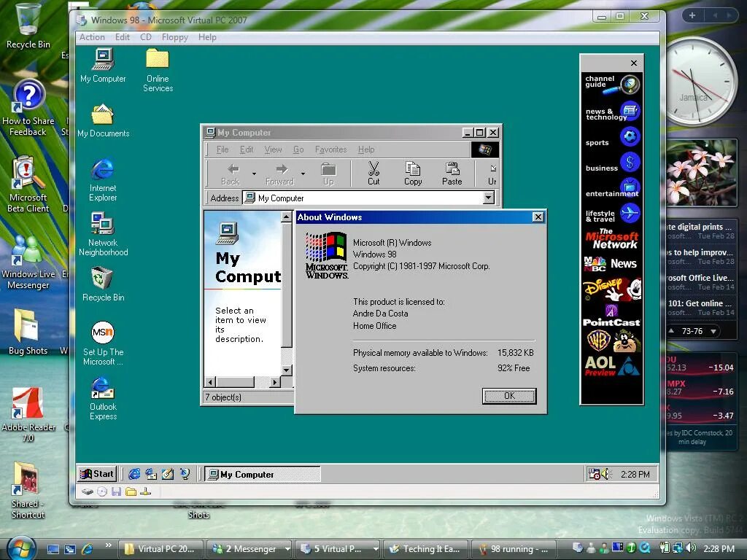Close the channel bar
The height and width of the screenshot is (560, 747).
(x=634, y=63)
